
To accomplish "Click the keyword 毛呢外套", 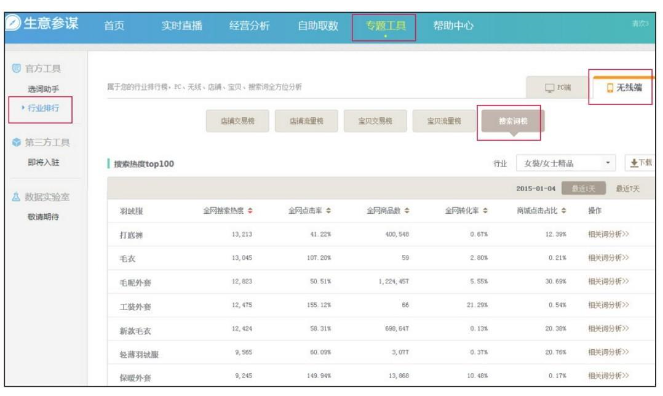I will coord(135,282).
